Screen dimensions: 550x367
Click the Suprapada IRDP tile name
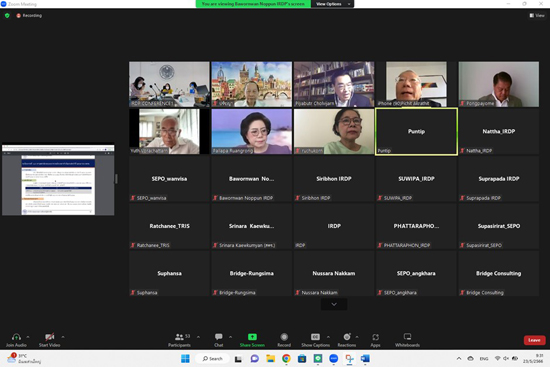click(498, 179)
